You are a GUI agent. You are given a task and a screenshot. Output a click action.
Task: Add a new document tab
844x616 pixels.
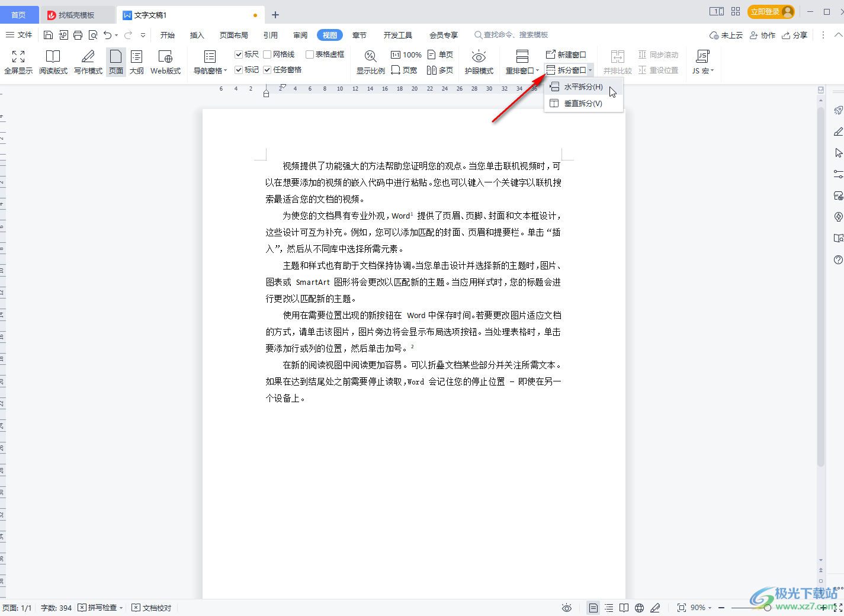click(275, 15)
